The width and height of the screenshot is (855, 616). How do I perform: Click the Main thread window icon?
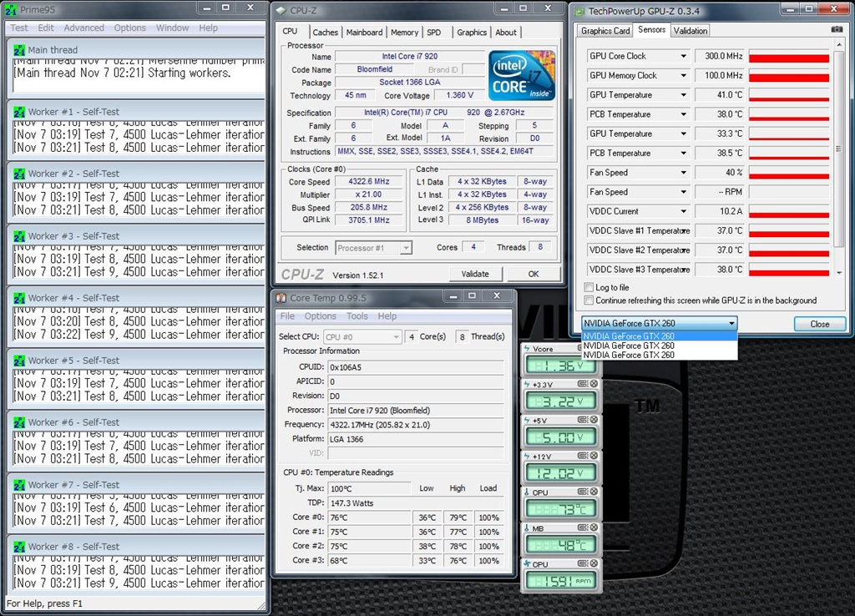pyautogui.click(x=18, y=50)
